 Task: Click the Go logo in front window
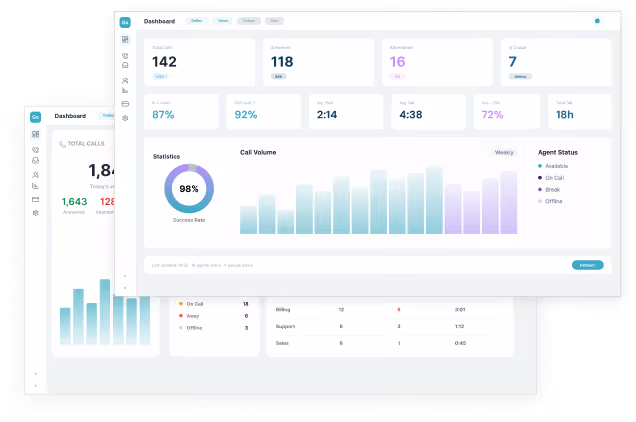(x=125, y=22)
